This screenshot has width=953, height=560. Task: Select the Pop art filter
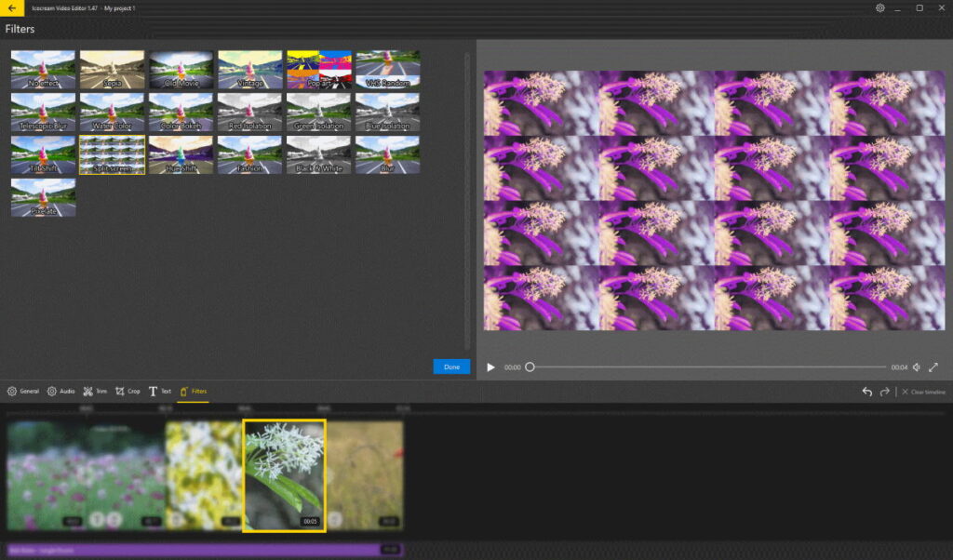[x=319, y=68]
